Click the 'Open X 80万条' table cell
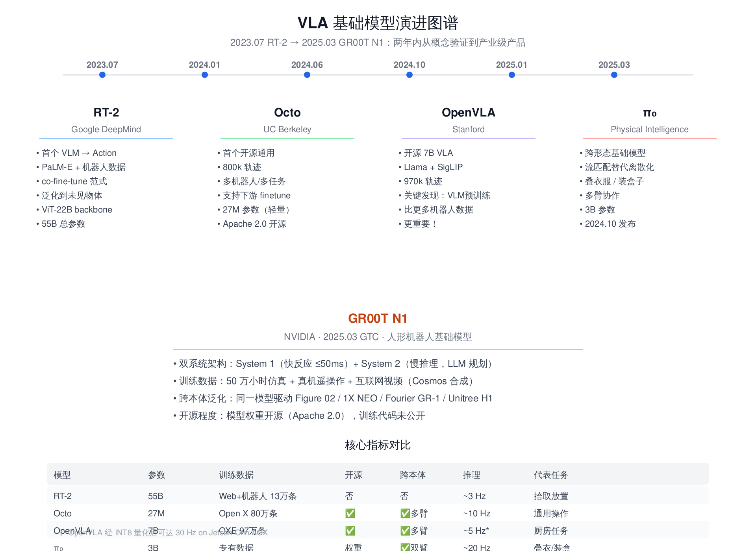This screenshot has height=551, width=756. click(248, 513)
